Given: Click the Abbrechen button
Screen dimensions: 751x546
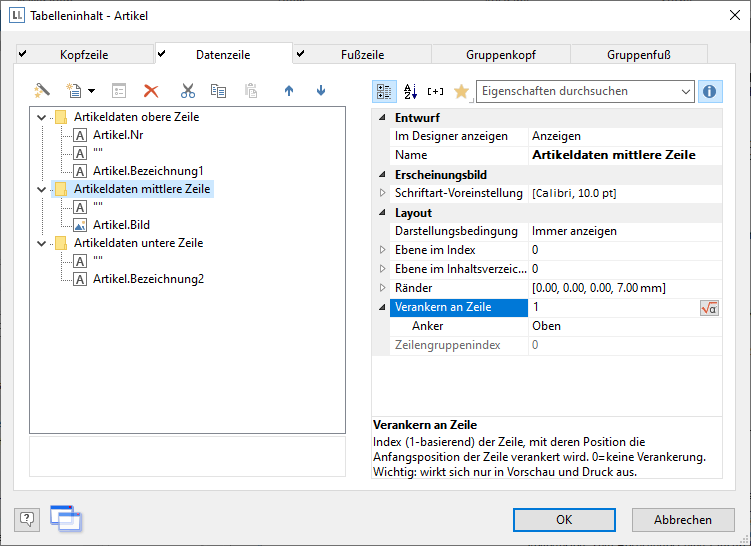Looking at the screenshot, I should tap(683, 520).
